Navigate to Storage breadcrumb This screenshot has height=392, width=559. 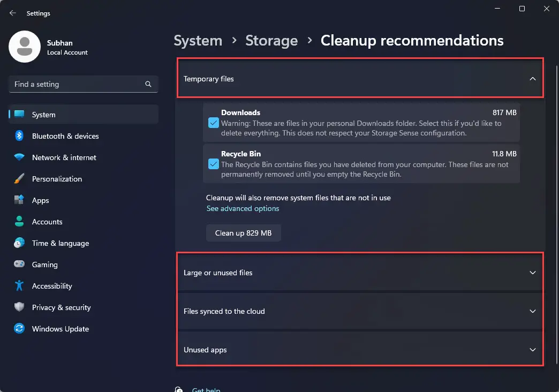point(271,41)
